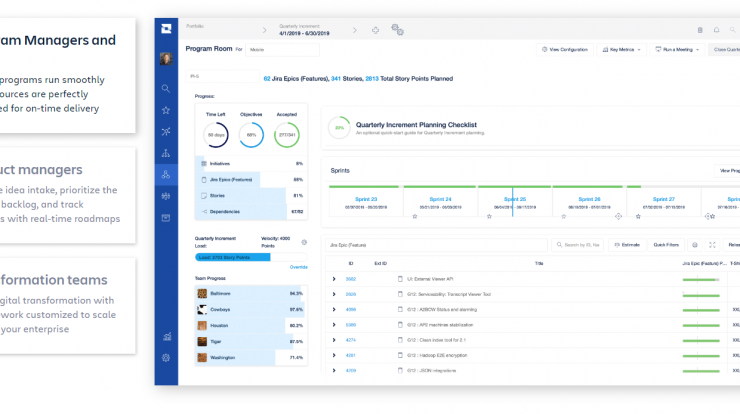Viewport: 740px width, 414px height.
Task: Click the Search by ID field
Action: click(x=578, y=245)
